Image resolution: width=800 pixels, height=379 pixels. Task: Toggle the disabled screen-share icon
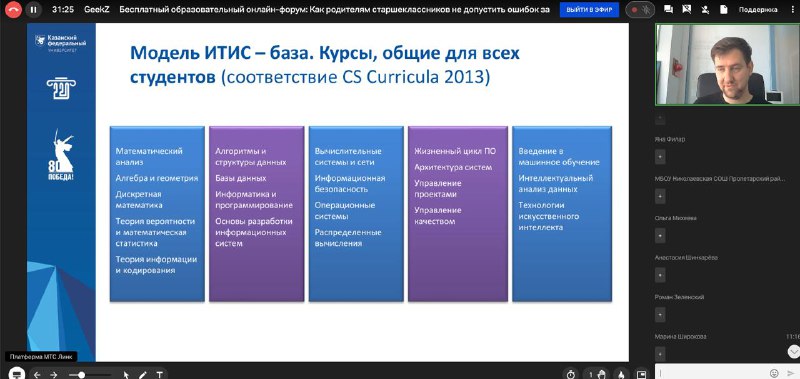687,10
